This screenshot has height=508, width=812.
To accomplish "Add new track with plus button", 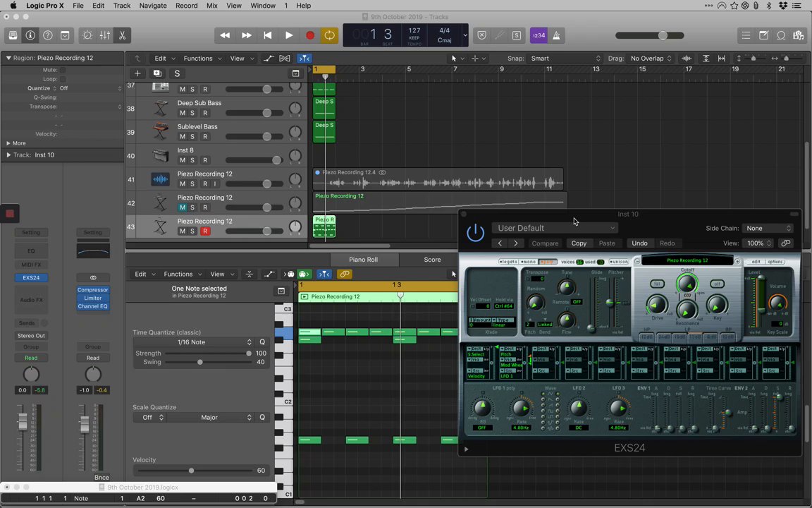I will click(x=137, y=73).
